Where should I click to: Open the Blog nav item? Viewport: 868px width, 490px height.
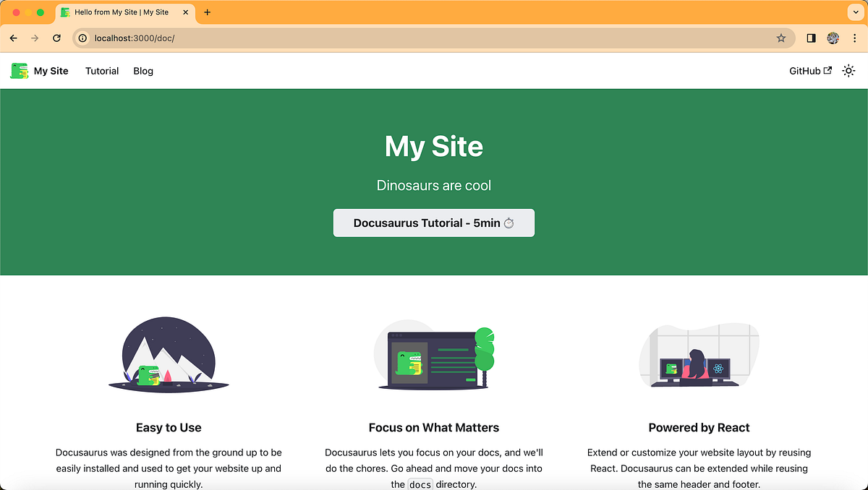pos(142,71)
